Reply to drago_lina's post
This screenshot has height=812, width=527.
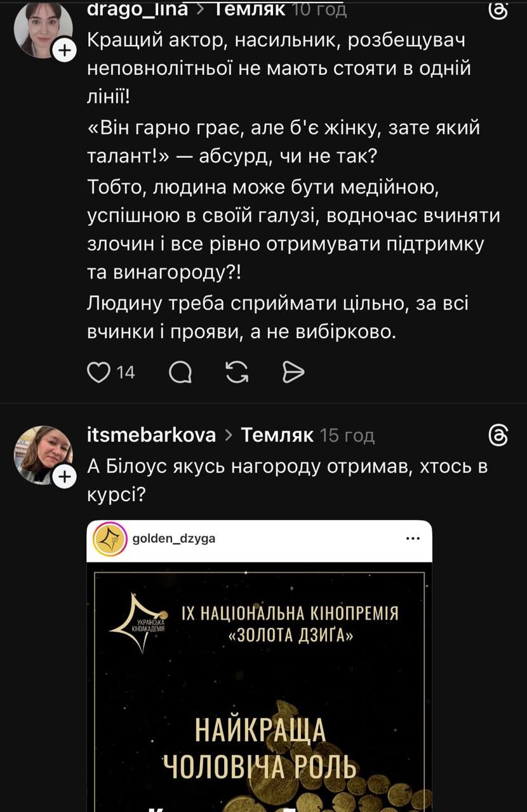coord(181,372)
